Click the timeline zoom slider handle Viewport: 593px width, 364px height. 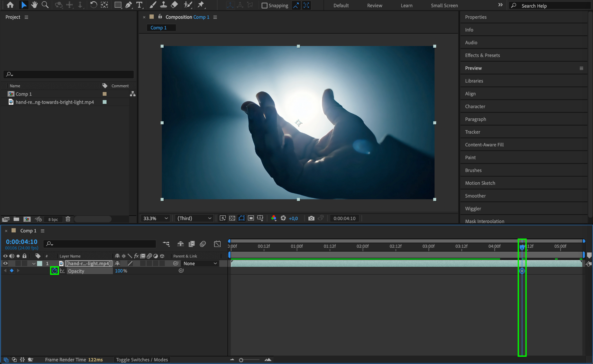241,360
